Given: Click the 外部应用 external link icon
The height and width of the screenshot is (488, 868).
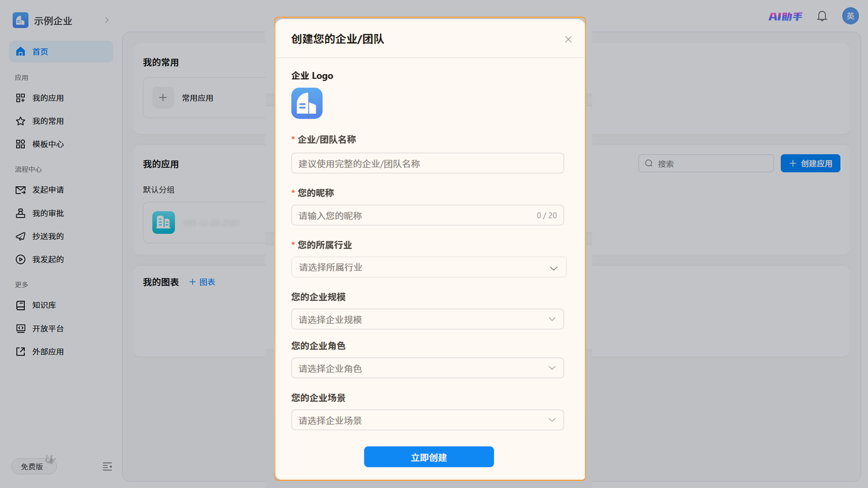Looking at the screenshot, I should 21,351.
